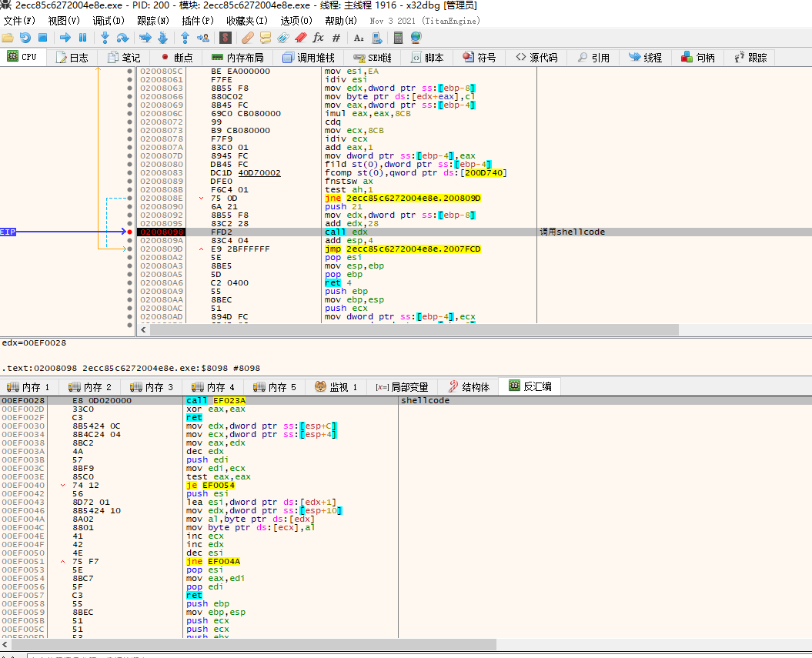Image resolution: width=812 pixels, height=658 pixels.
Task: Open the Scylla plugin icon
Action: point(226,38)
